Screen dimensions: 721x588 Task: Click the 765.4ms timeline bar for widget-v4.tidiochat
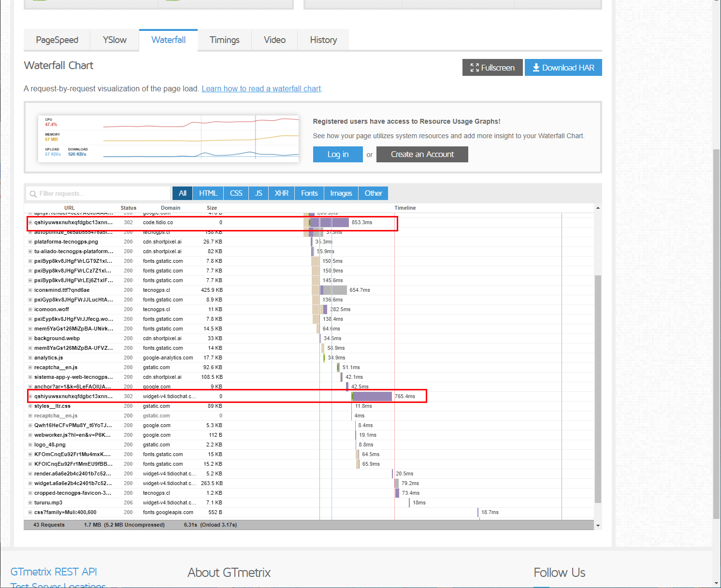(x=372, y=396)
